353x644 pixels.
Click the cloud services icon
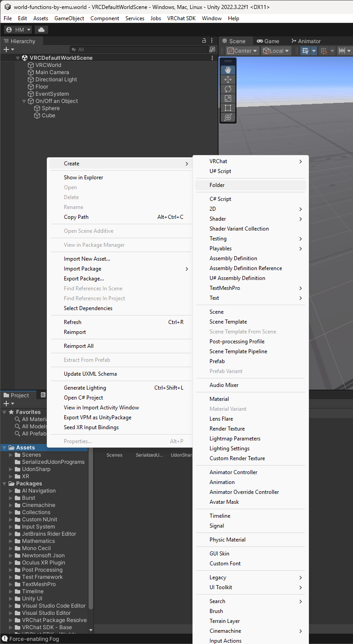41,30
